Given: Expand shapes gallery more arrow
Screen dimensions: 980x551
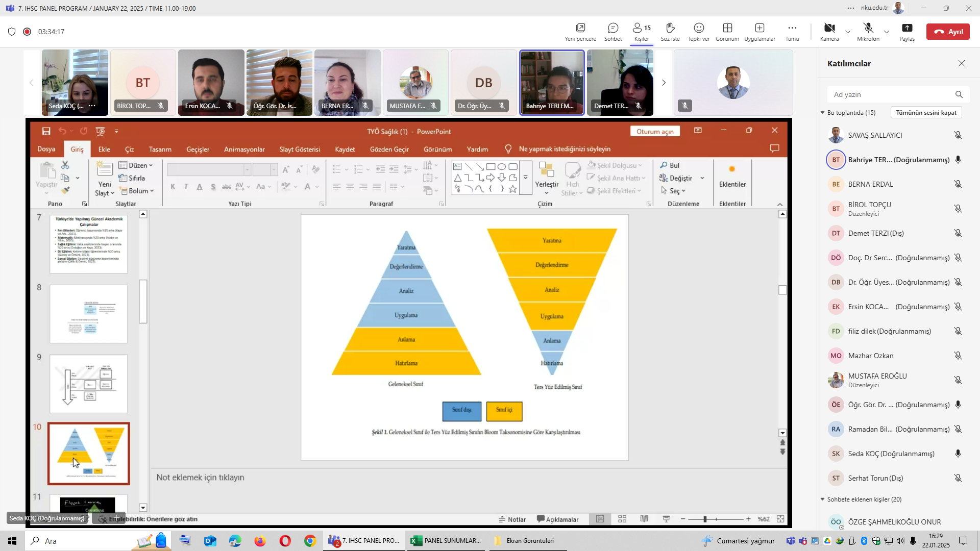Looking at the screenshot, I should [x=526, y=178].
